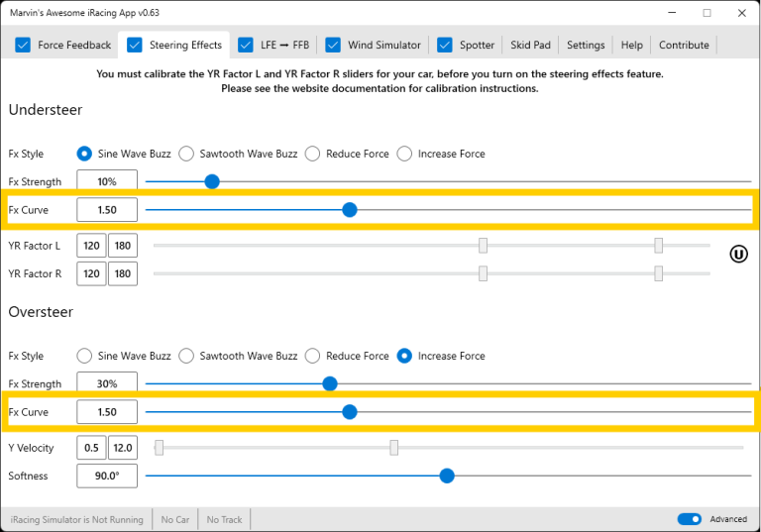Toggle the Wind Simulator checkbox

pyautogui.click(x=333, y=45)
